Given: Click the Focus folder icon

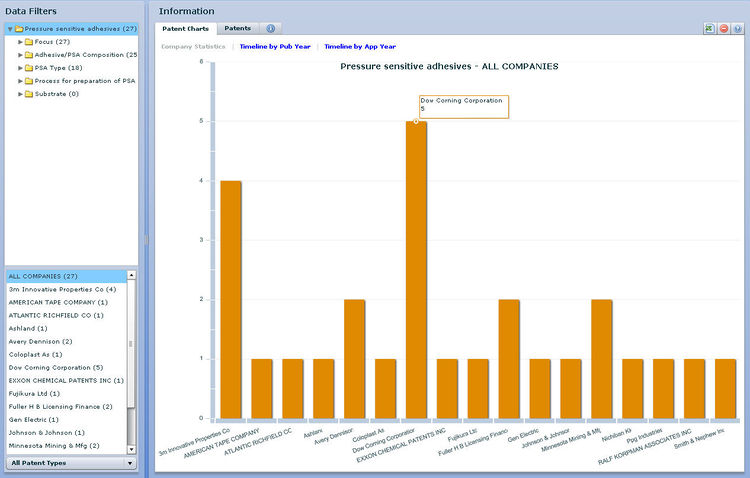Looking at the screenshot, I should click(29, 42).
